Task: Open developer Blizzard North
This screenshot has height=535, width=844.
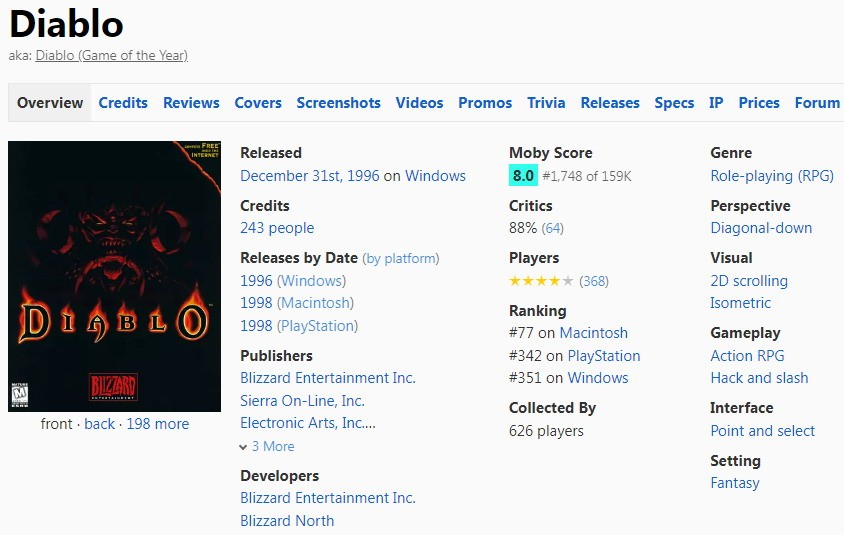Action: click(287, 520)
